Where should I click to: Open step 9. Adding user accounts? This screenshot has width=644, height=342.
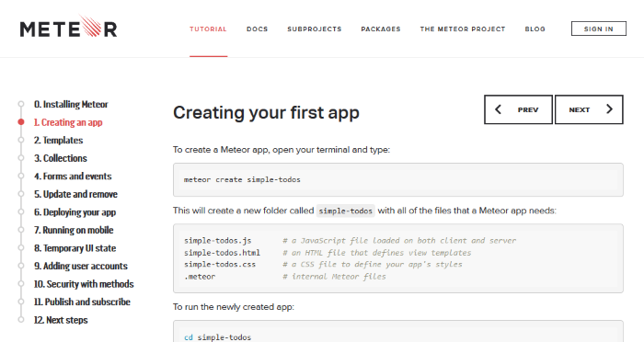click(x=81, y=266)
